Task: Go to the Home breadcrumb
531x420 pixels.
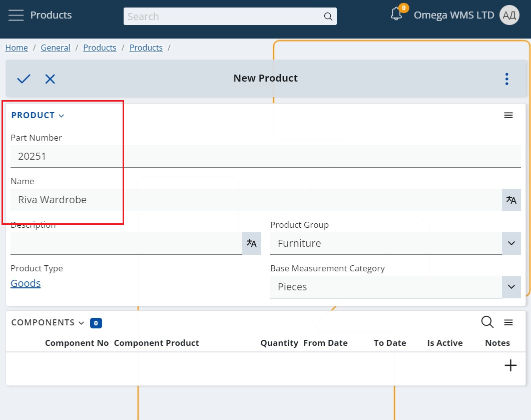Action: coord(17,48)
